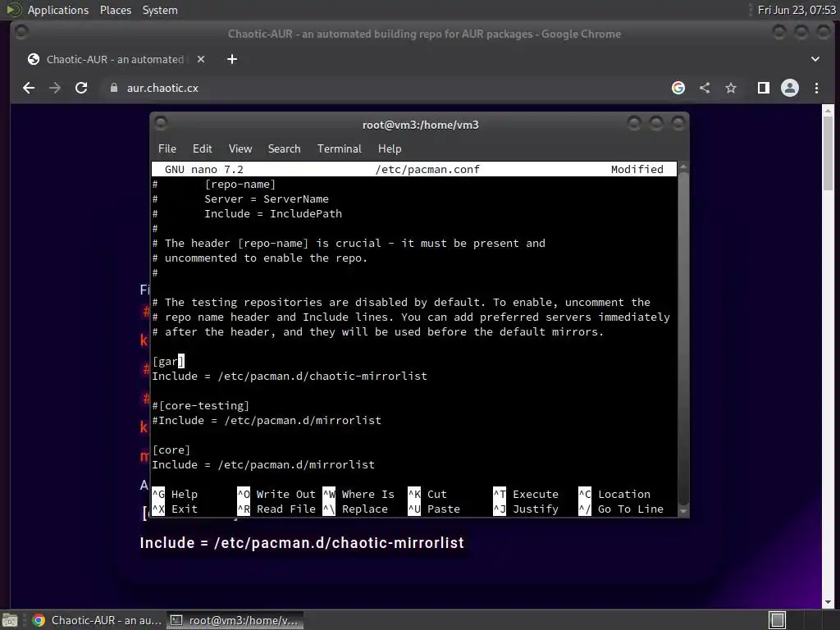Click the ^\ Replace shortcut in nano
Viewport: 840px width, 630px height.
355,509
